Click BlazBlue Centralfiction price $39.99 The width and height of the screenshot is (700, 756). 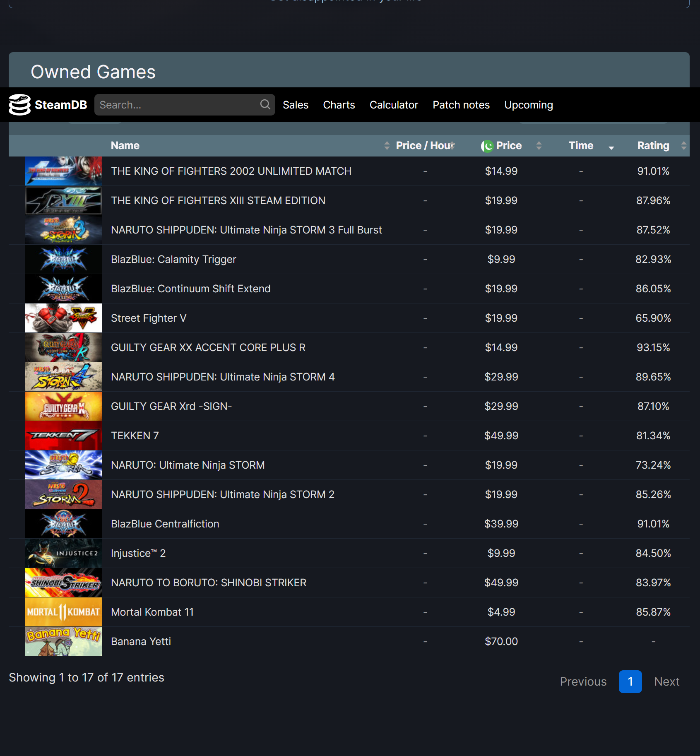(x=501, y=524)
